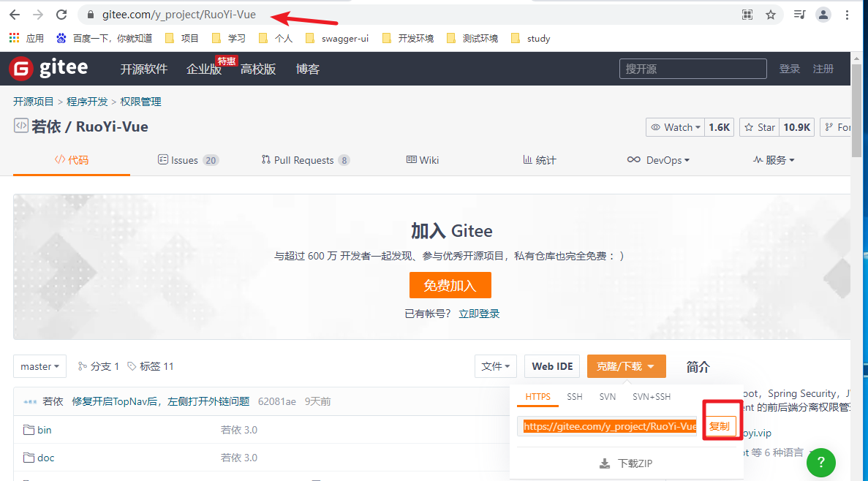Screen dimensions: 868x481
Task: Open the Apps grid in the bookmarks bar
Action: point(26,38)
